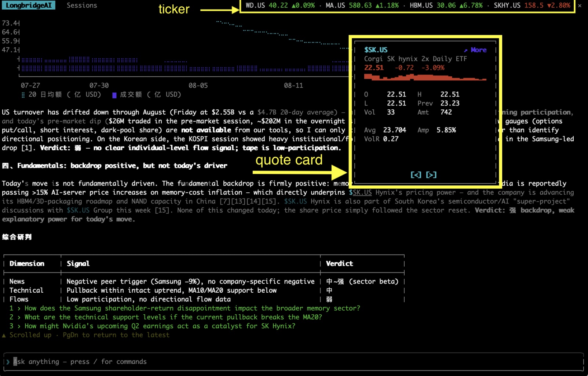Go to next quote card with [>]
Viewport: 588px width, 376px height.
pos(431,175)
